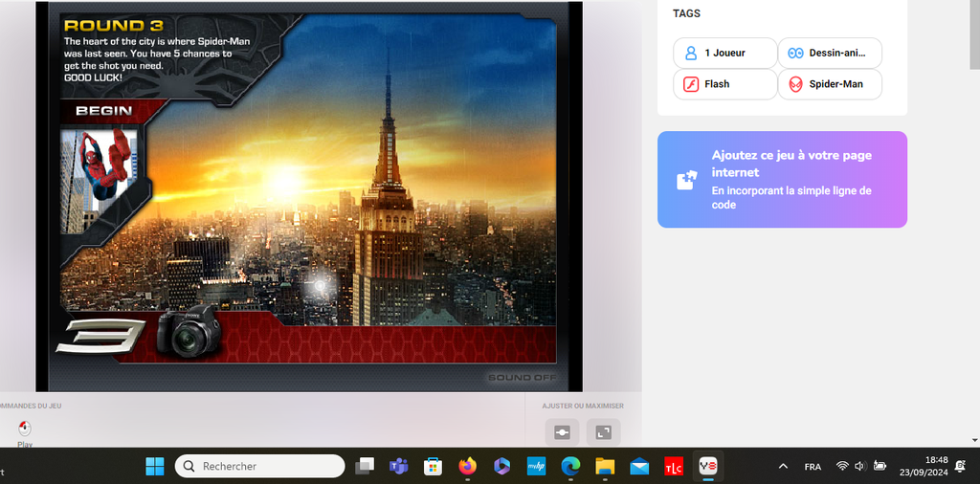Click the cartoon eyes icon in Dessin-ani tag
This screenshot has height=484, width=980.
795,53
